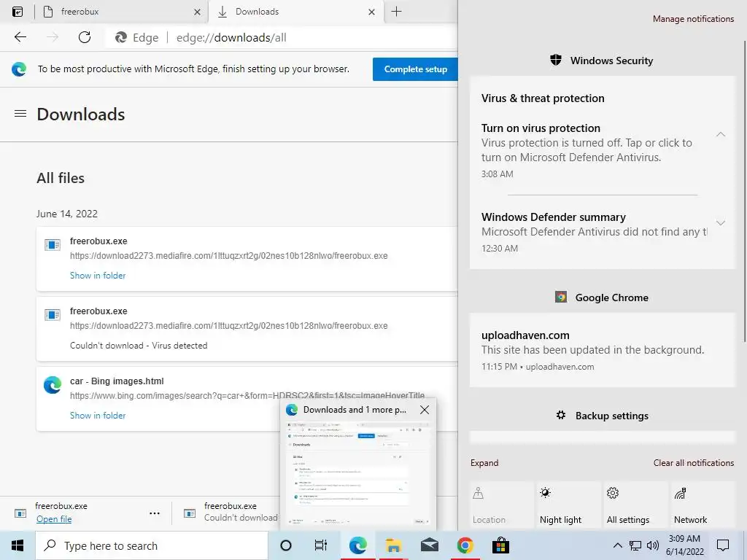Click the first freerobux.exe file icon
Viewport: 747px width, 560px height.
[53, 245]
